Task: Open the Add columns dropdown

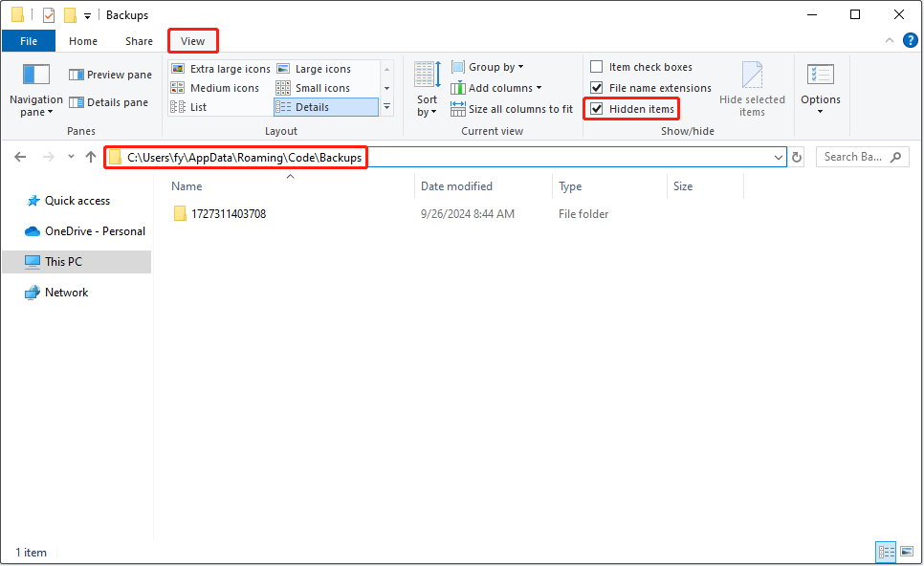Action: click(496, 88)
